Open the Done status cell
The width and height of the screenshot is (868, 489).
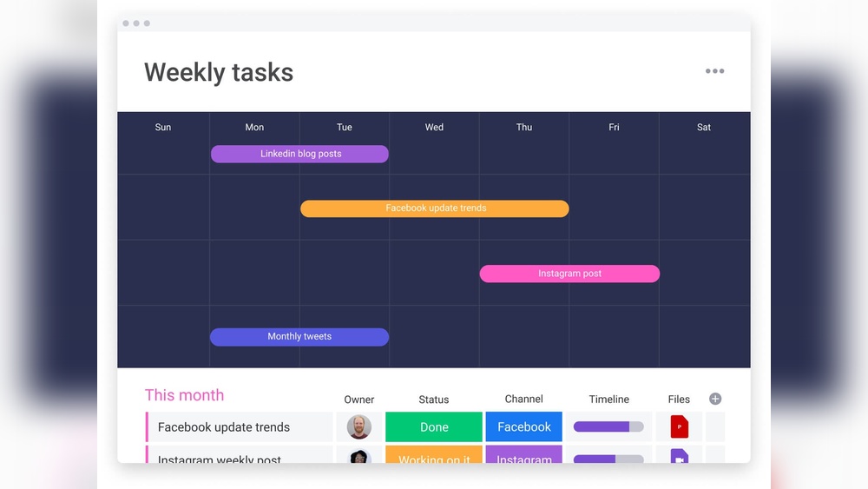[434, 426]
